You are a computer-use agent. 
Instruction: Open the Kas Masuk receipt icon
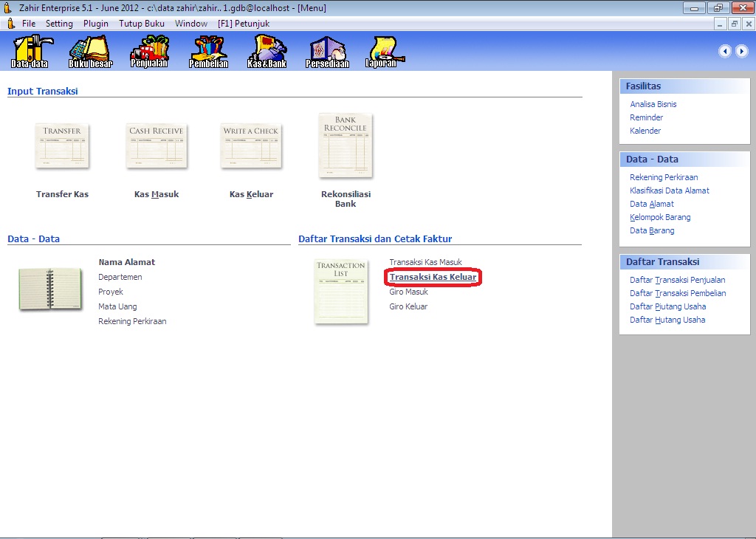click(x=157, y=146)
